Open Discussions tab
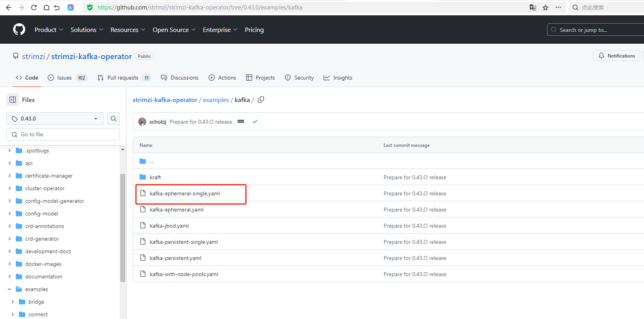644x319 pixels. (180, 78)
